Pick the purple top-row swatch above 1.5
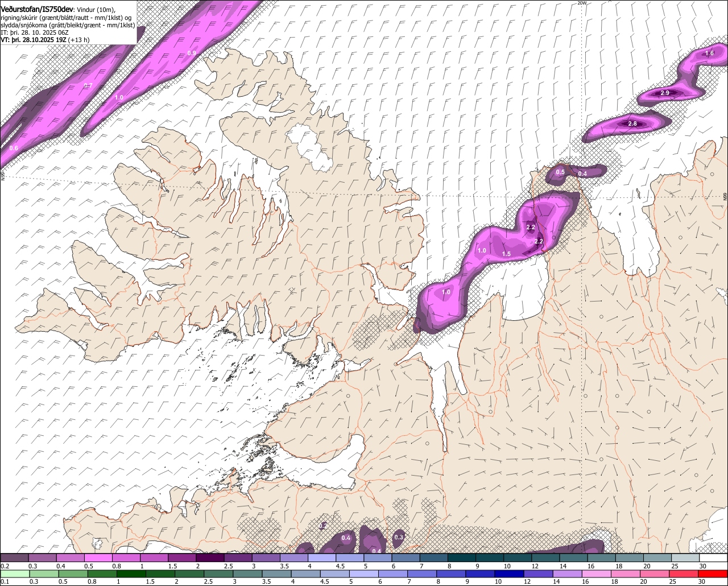The height and width of the screenshot is (586, 728). click(182, 558)
